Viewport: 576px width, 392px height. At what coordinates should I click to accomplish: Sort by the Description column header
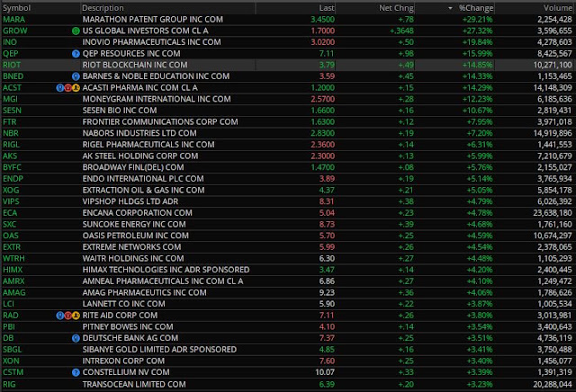(103, 8)
